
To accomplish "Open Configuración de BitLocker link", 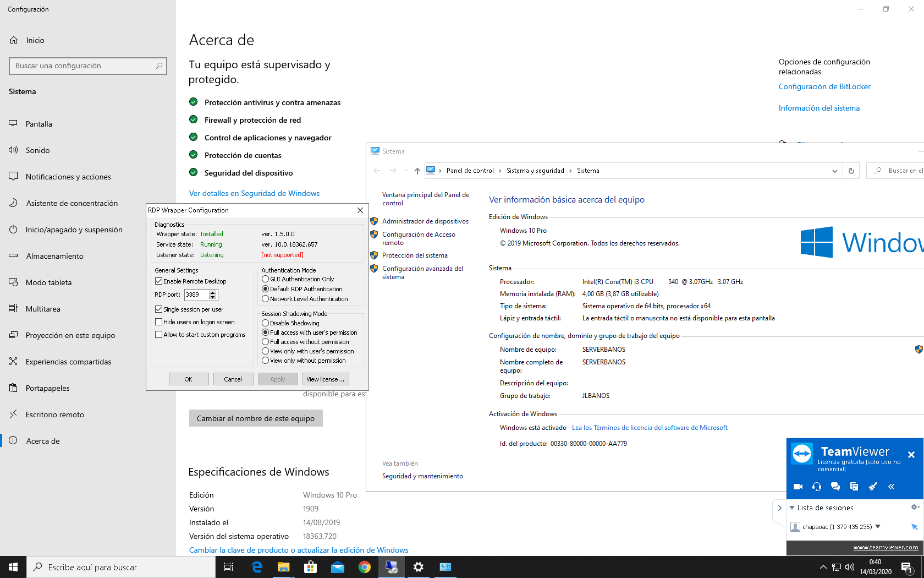I will 824,86.
